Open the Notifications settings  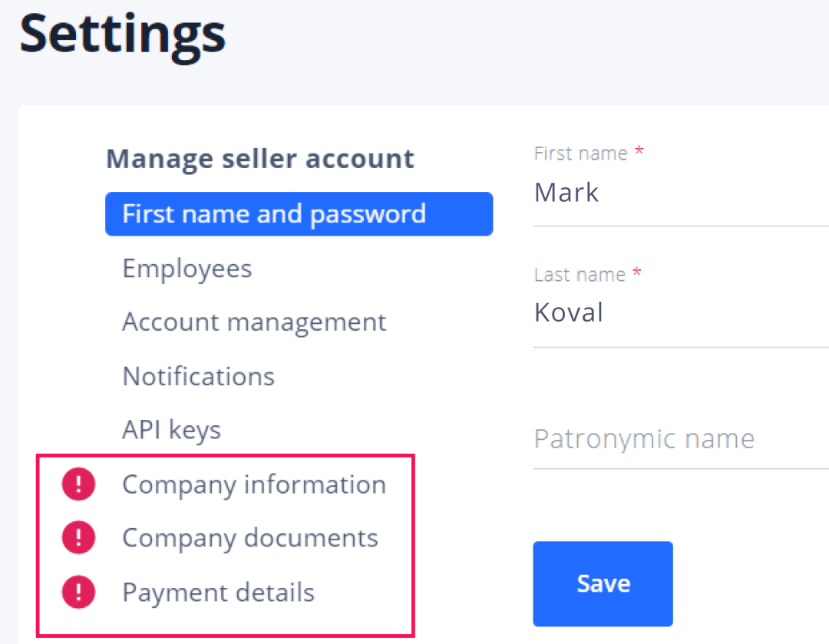[x=198, y=376]
